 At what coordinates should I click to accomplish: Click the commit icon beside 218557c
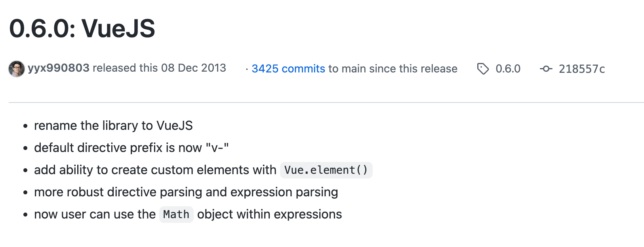pyautogui.click(x=546, y=69)
